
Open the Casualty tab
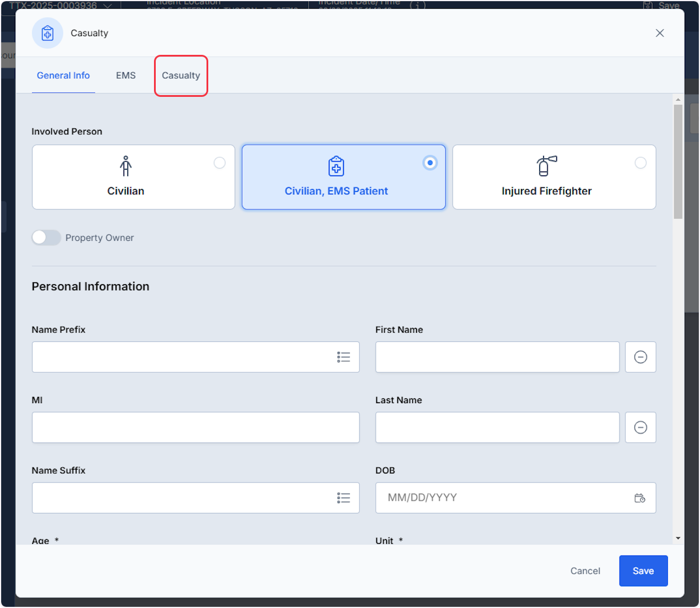[x=181, y=75]
